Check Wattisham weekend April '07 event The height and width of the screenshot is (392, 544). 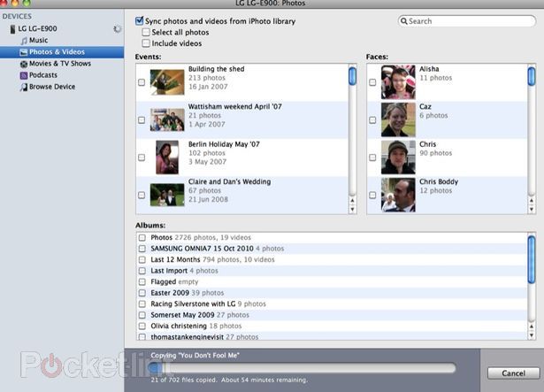pos(142,119)
